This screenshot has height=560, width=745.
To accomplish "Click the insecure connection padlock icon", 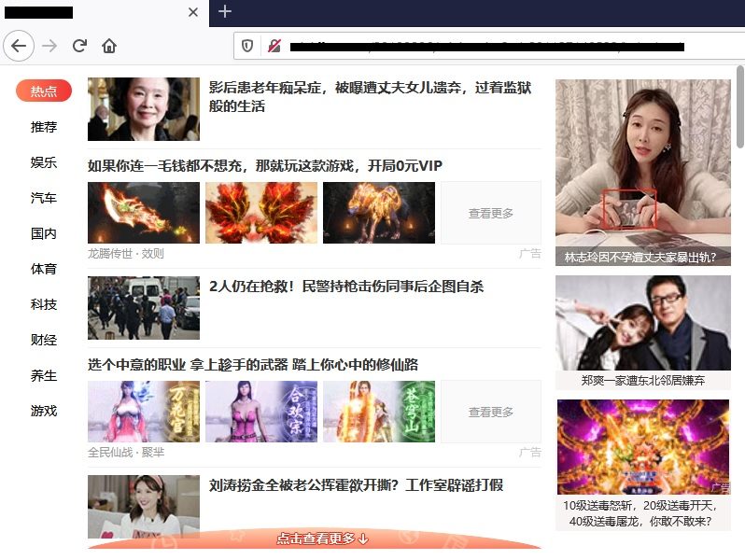I will coord(274,46).
